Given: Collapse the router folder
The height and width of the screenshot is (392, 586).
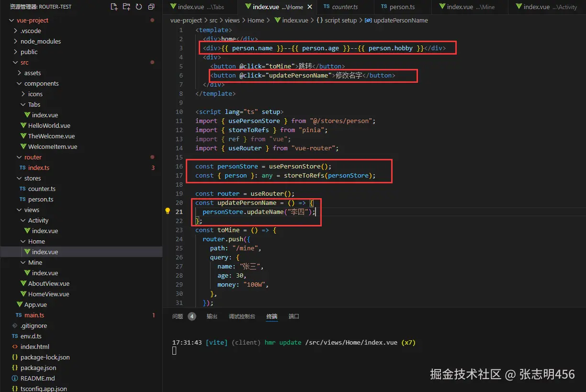Looking at the screenshot, I should point(19,157).
